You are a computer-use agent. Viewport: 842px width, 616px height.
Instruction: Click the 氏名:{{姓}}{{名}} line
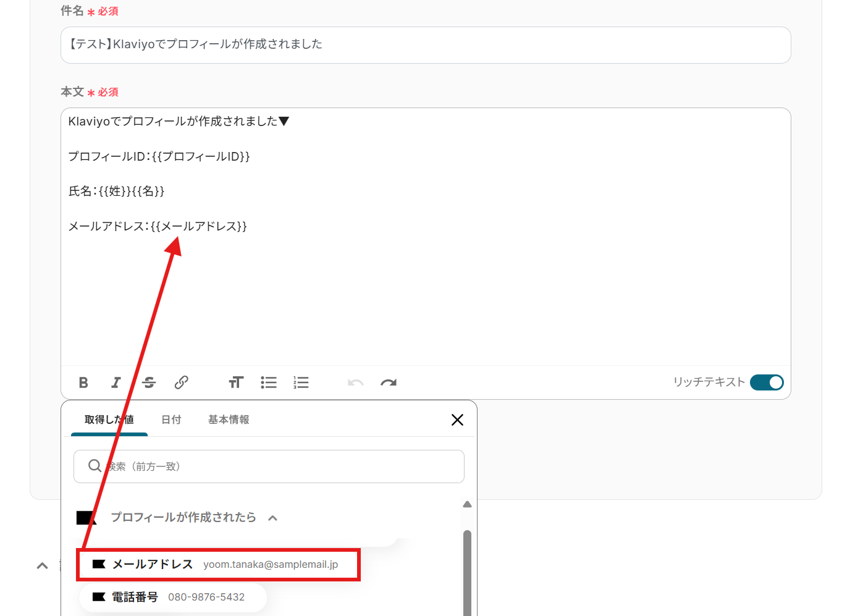[117, 192]
